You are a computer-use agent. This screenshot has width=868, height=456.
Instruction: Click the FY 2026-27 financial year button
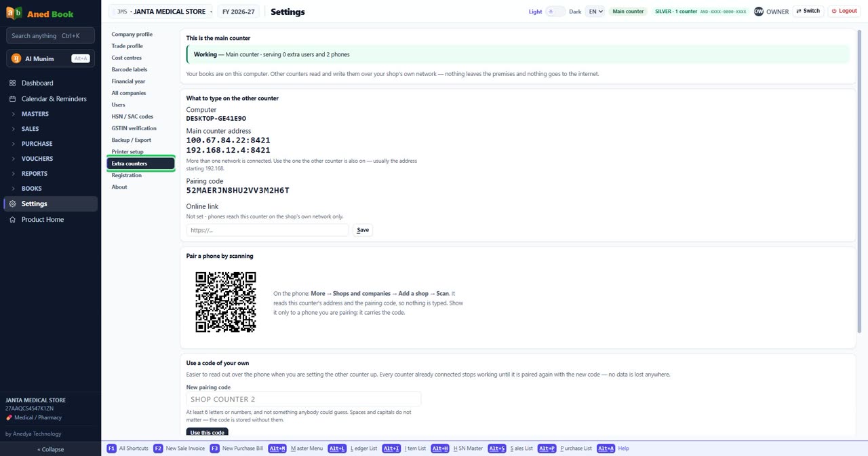coord(238,12)
